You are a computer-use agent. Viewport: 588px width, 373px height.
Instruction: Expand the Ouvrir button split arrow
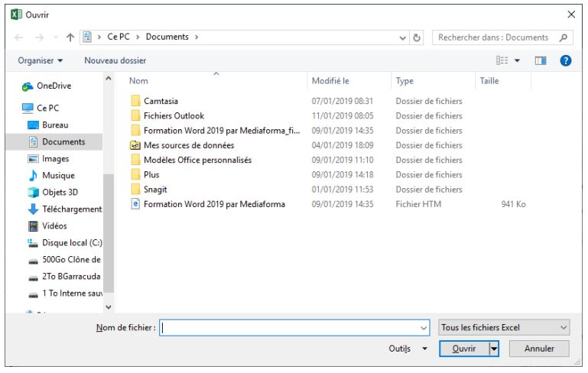pyautogui.click(x=494, y=349)
